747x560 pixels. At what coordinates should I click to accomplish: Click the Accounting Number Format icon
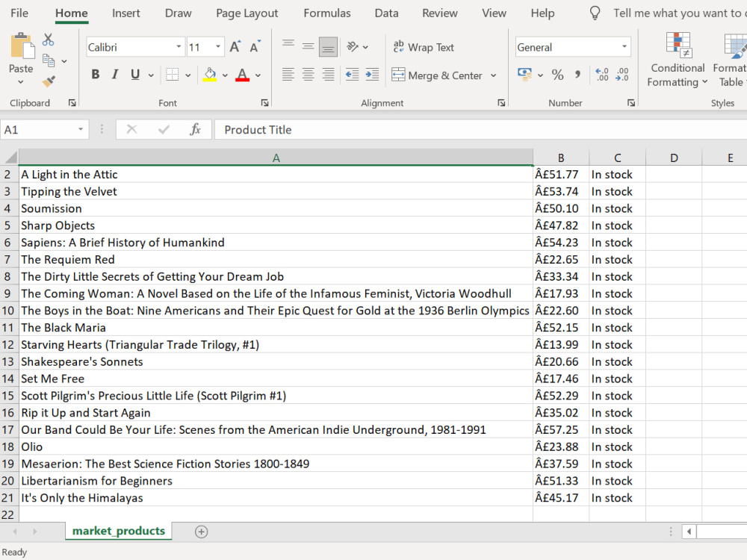(x=524, y=75)
